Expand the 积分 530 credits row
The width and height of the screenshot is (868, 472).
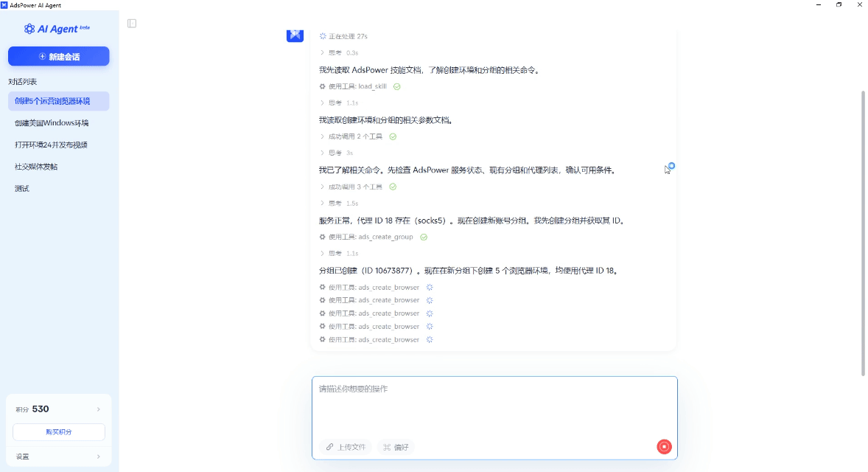(59, 409)
